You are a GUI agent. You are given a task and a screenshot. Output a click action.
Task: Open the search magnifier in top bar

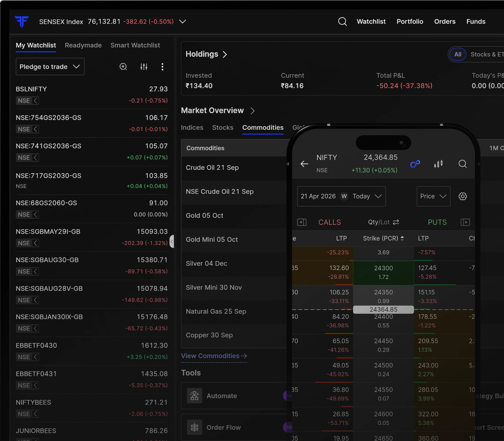click(342, 22)
